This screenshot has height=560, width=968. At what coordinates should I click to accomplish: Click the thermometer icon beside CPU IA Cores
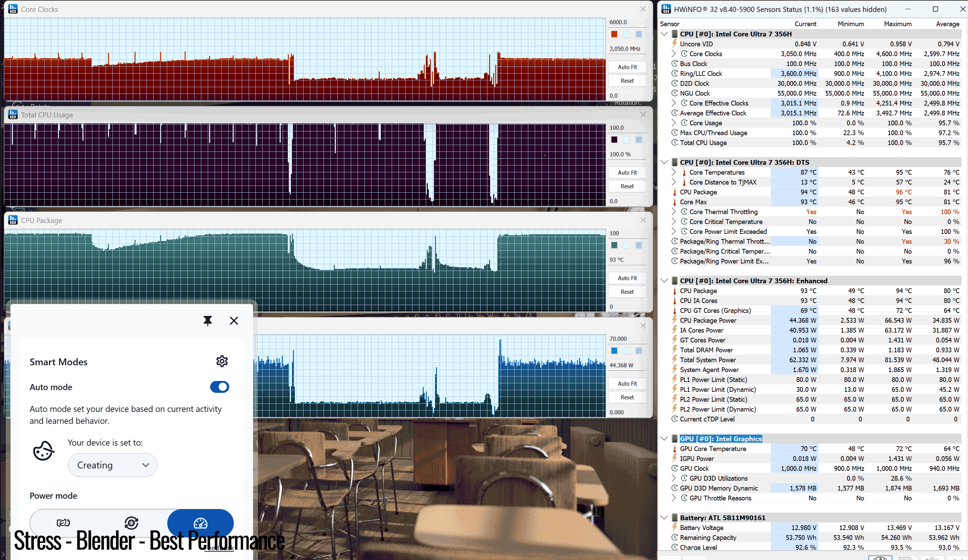click(x=674, y=301)
